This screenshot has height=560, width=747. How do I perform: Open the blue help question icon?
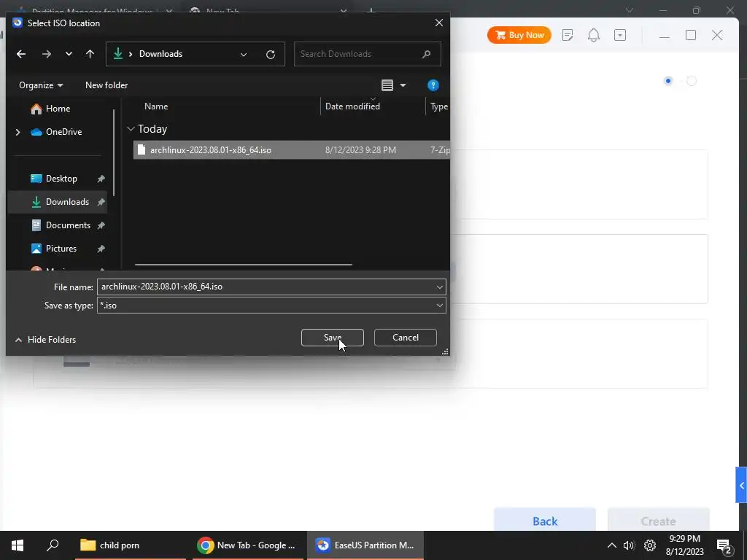433,85
